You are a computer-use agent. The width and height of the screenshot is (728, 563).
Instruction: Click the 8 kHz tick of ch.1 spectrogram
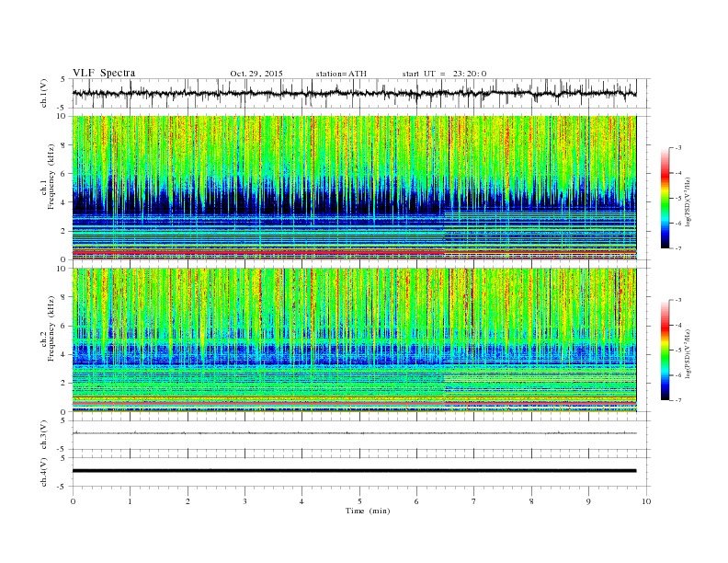(x=64, y=145)
